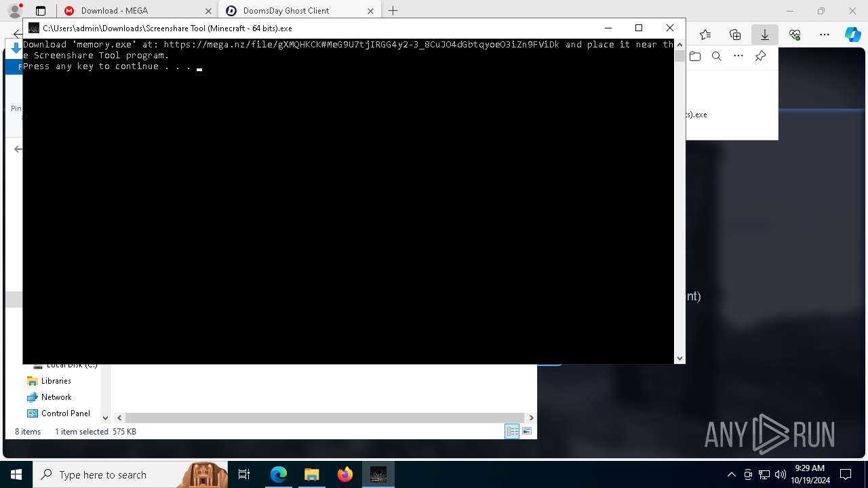Toggle the Edge Downloads toolbar button

coord(765,35)
